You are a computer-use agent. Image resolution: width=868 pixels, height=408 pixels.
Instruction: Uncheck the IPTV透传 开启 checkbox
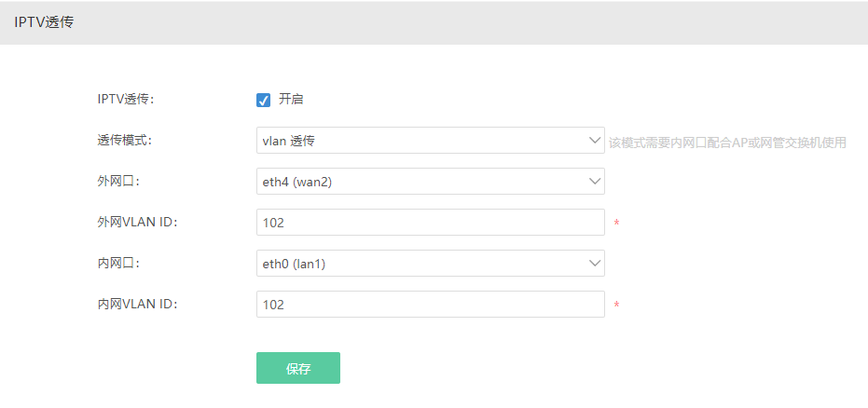click(x=264, y=100)
